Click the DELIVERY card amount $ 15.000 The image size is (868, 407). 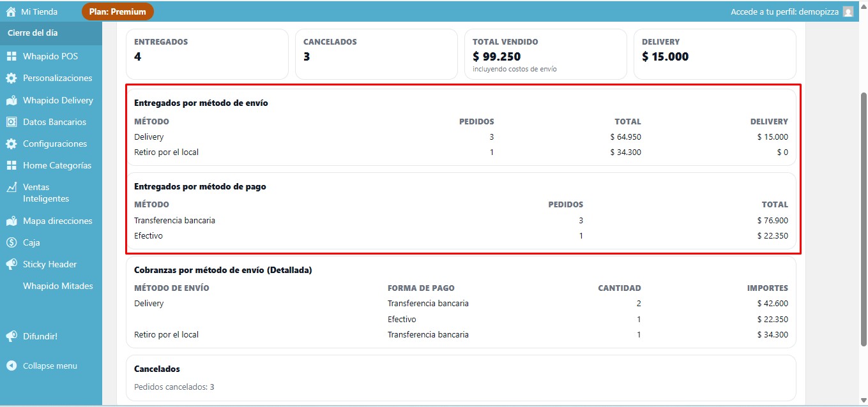(x=666, y=56)
